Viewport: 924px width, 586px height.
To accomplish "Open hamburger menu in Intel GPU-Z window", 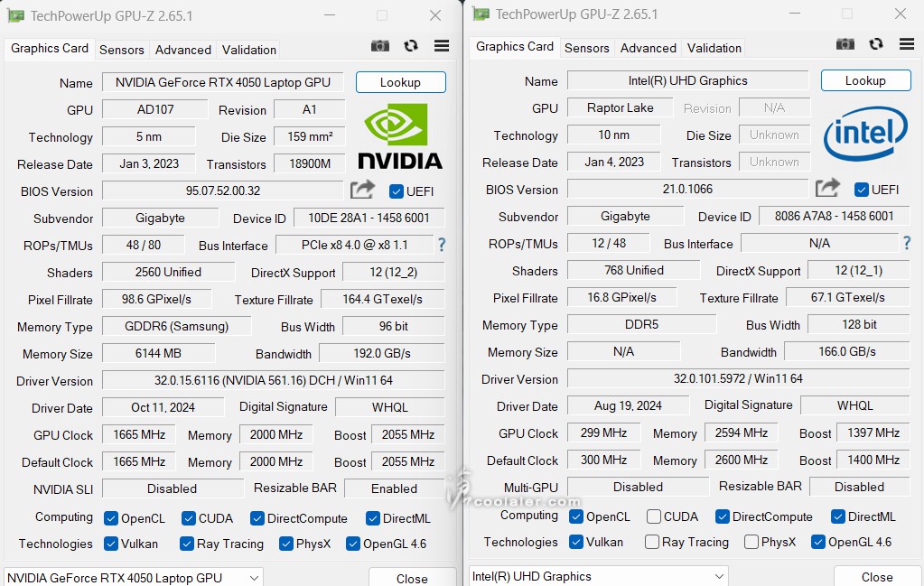I will click(906, 44).
